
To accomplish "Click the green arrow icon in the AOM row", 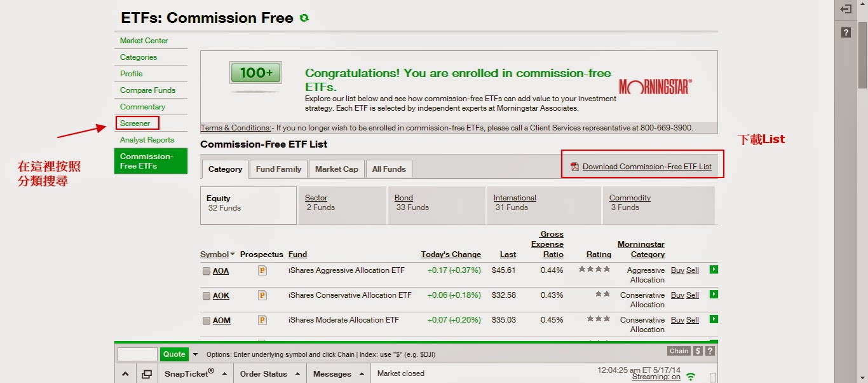I will (x=714, y=319).
